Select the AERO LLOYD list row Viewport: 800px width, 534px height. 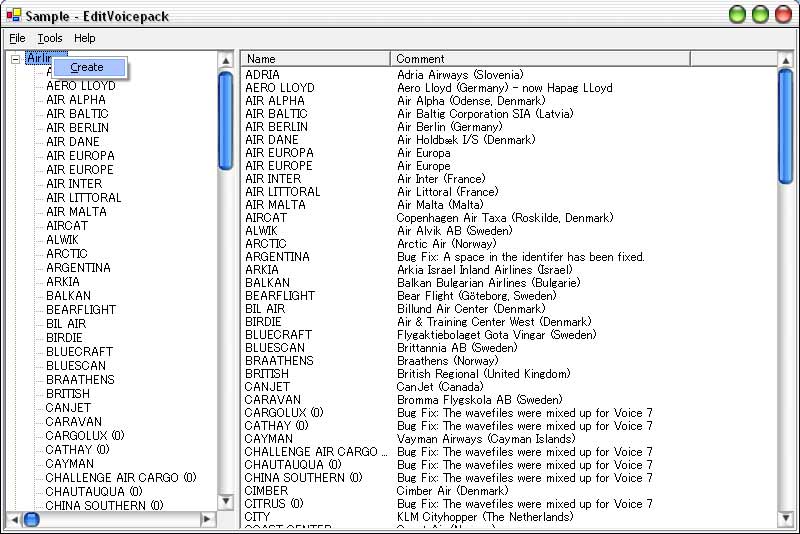coord(508,88)
